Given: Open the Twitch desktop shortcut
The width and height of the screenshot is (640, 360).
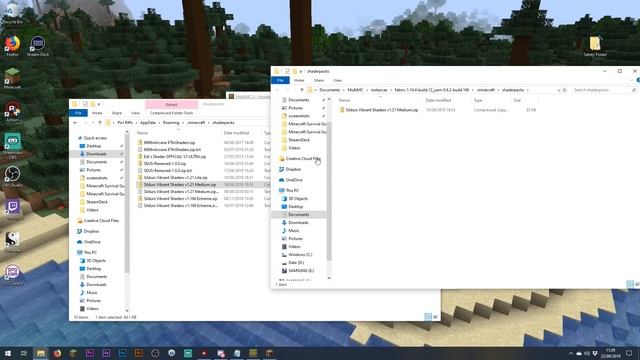Looking at the screenshot, I should point(12,209).
